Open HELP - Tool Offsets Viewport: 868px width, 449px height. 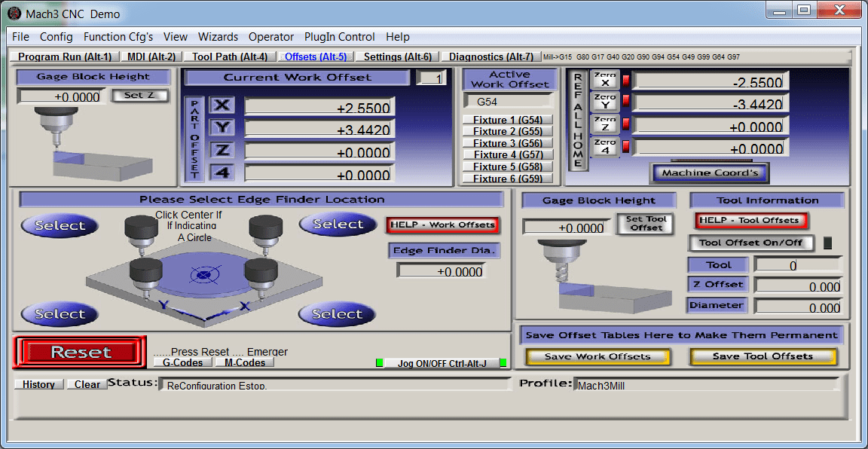tap(752, 220)
